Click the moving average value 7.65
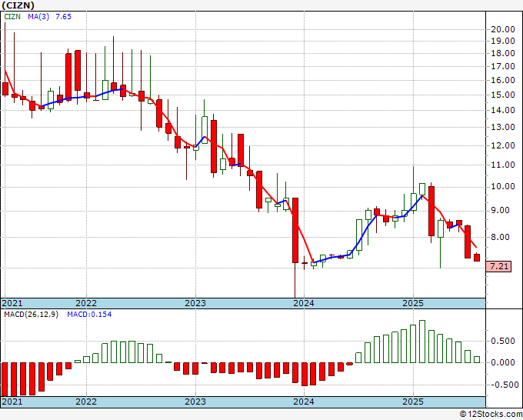Viewport: 523px width, 420px height. [63, 17]
